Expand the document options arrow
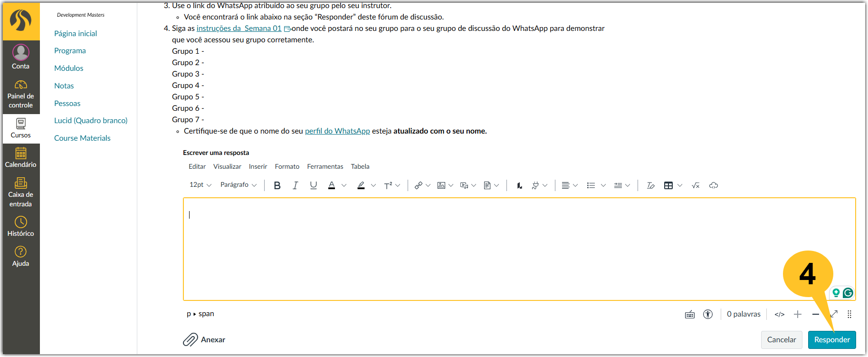868x357 pixels. point(496,185)
